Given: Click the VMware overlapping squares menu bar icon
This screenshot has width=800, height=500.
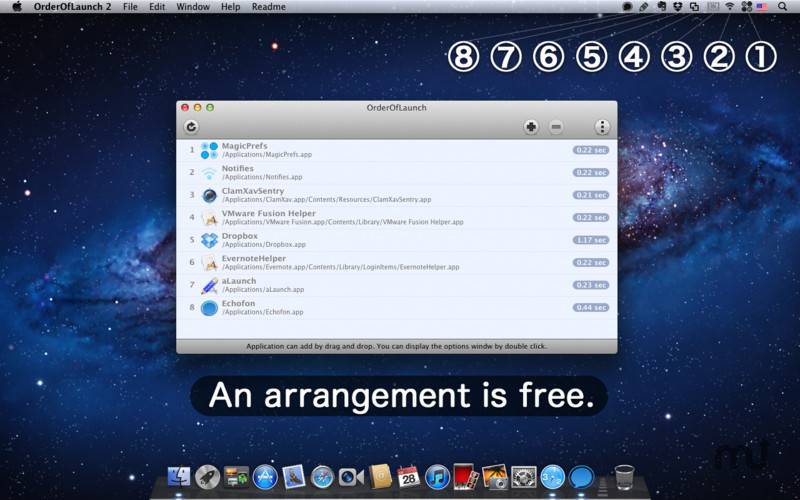Looking at the screenshot, I should click(694, 7).
